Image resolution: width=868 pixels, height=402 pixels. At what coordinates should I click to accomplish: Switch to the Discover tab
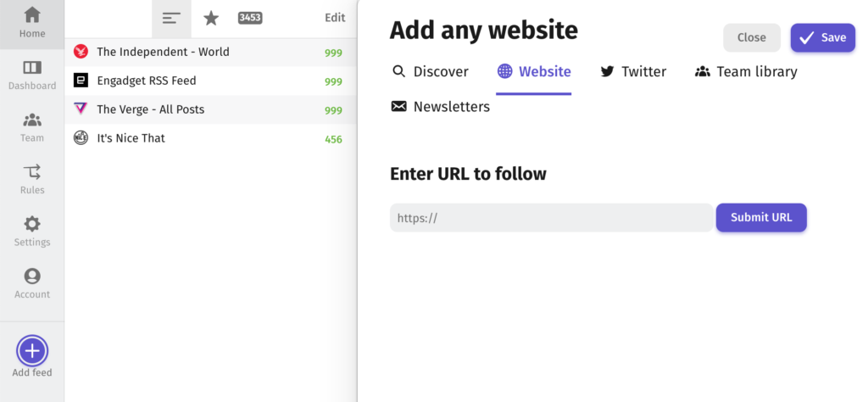pos(430,71)
